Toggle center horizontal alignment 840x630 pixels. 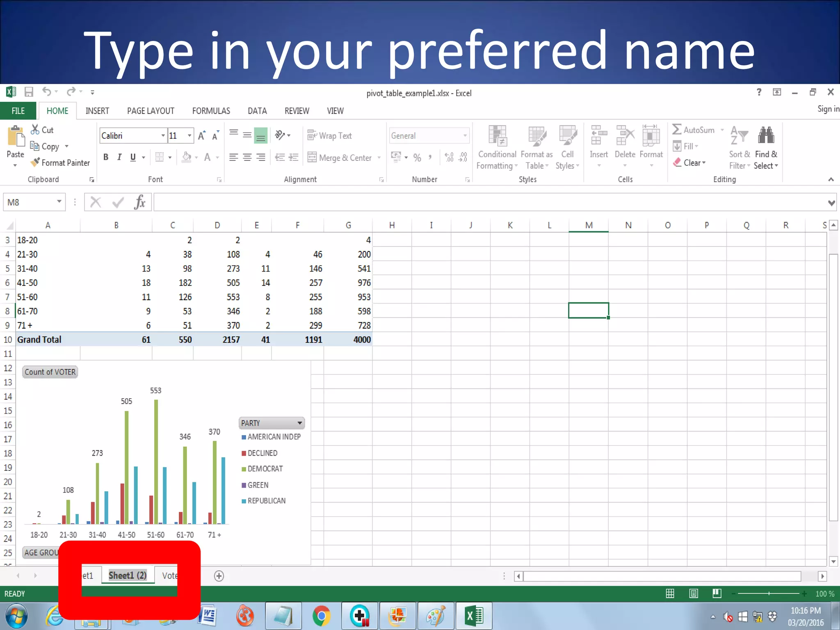click(247, 157)
